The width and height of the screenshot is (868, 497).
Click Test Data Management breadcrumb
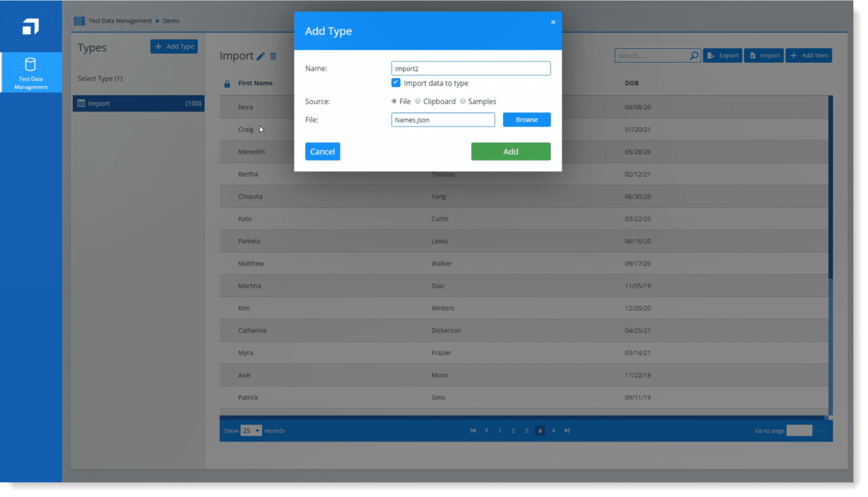(x=120, y=21)
